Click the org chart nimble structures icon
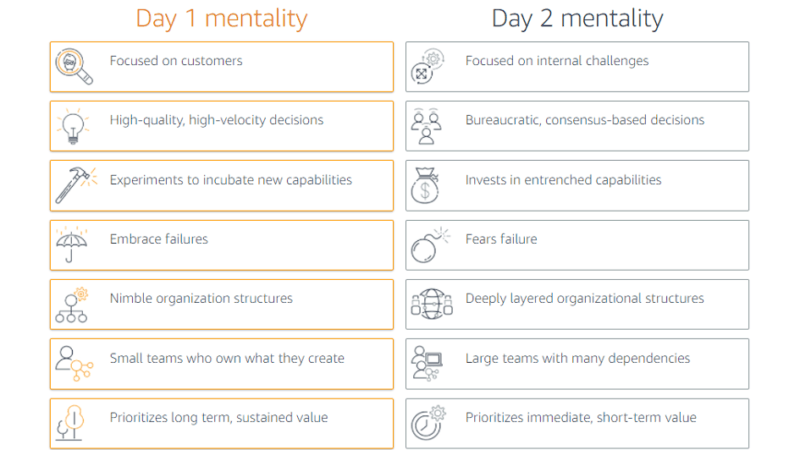The width and height of the screenshot is (800, 450). (x=71, y=305)
